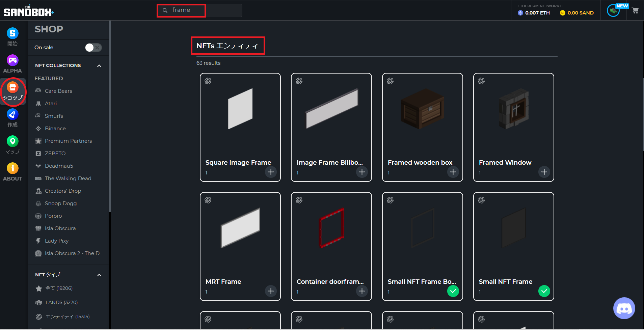Image resolution: width=644 pixels, height=330 pixels.
Task: Open the 開始 start icon in sidebar
Action: click(x=12, y=33)
